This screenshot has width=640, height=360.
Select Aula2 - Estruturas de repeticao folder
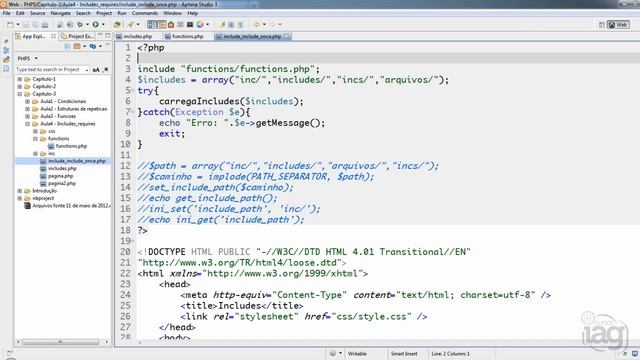73,109
